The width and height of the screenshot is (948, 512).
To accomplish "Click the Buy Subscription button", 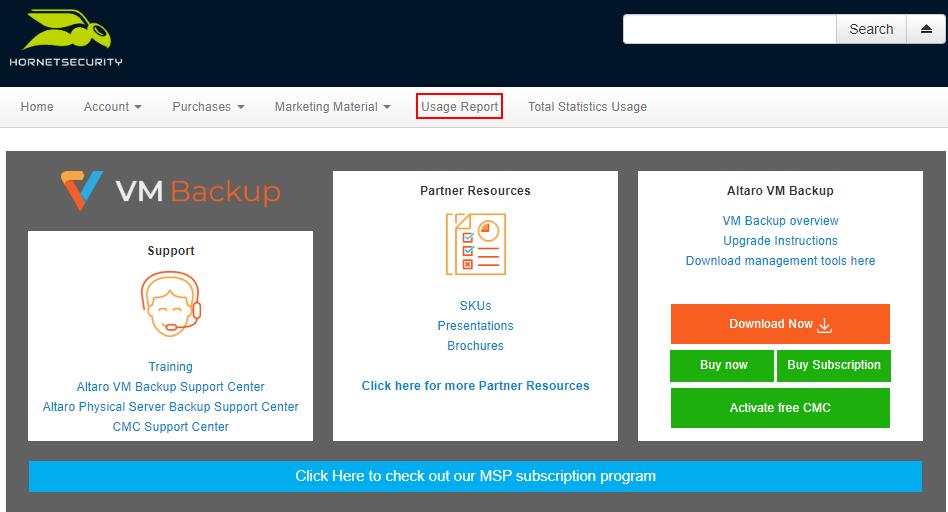I will [834, 365].
